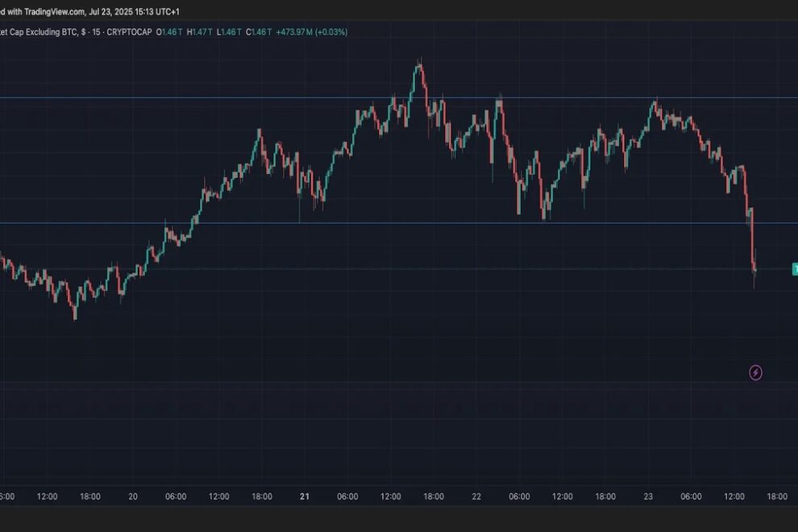Click date label 22 on time axis
This screenshot has width=798, height=532.
point(476,497)
